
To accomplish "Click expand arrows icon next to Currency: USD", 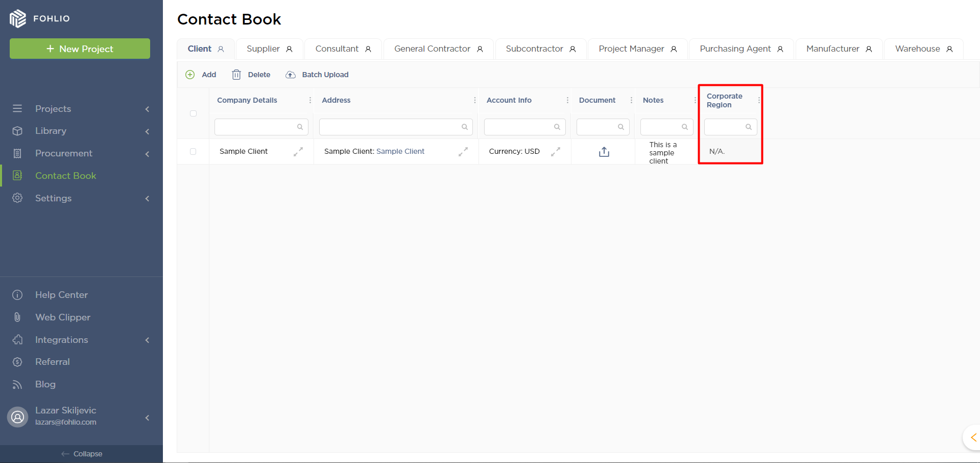I will coord(556,152).
